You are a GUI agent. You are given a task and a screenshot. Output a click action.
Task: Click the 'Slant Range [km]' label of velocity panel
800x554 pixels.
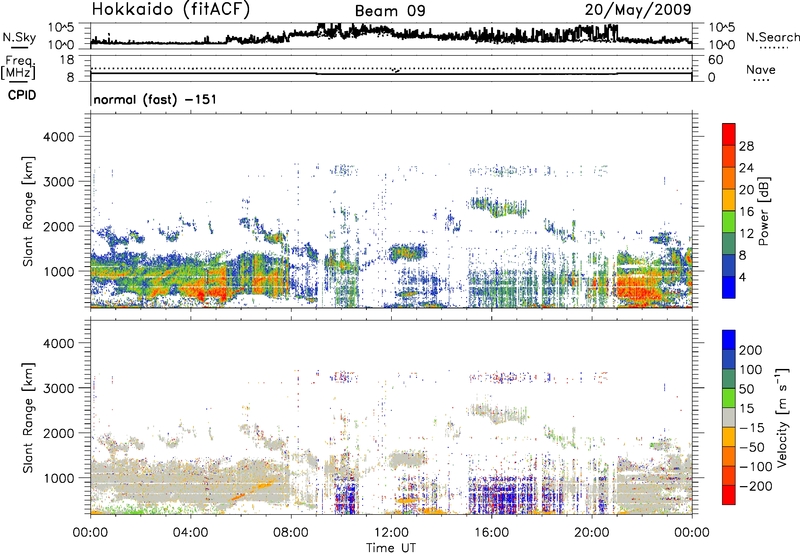tap(28, 417)
